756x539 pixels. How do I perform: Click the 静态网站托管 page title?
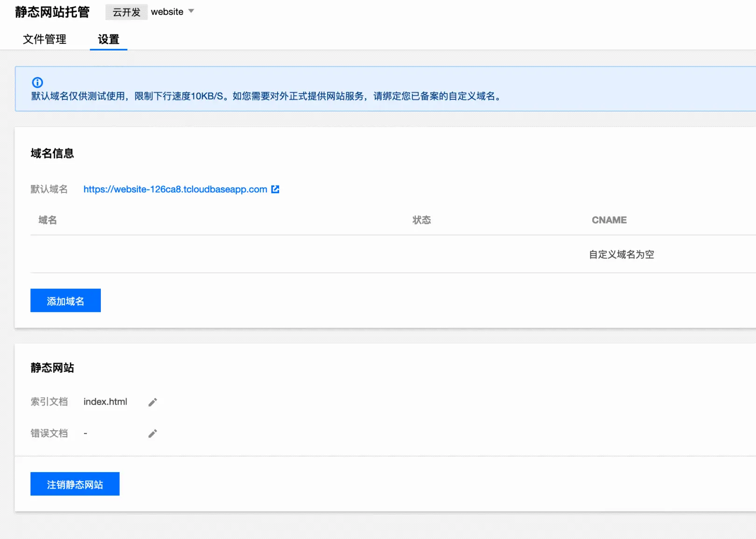[x=52, y=12]
